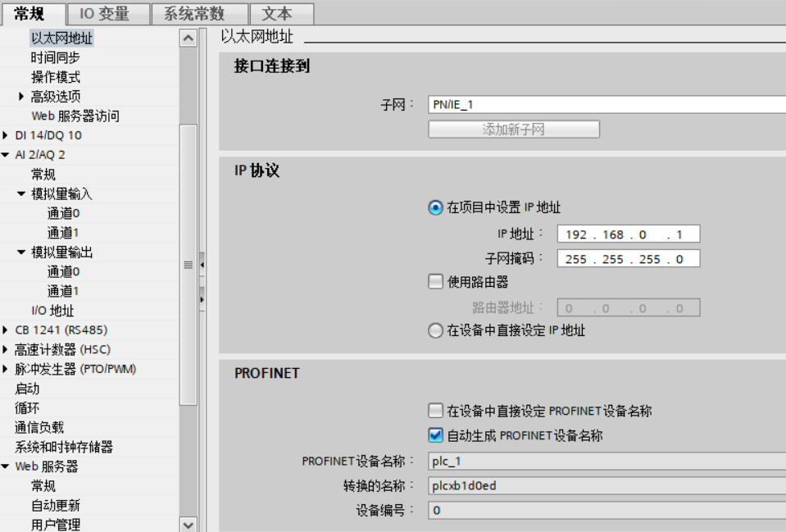This screenshot has width=786, height=532.
Task: Expand the DI 14/DQ 10 node
Action: (x=7, y=135)
